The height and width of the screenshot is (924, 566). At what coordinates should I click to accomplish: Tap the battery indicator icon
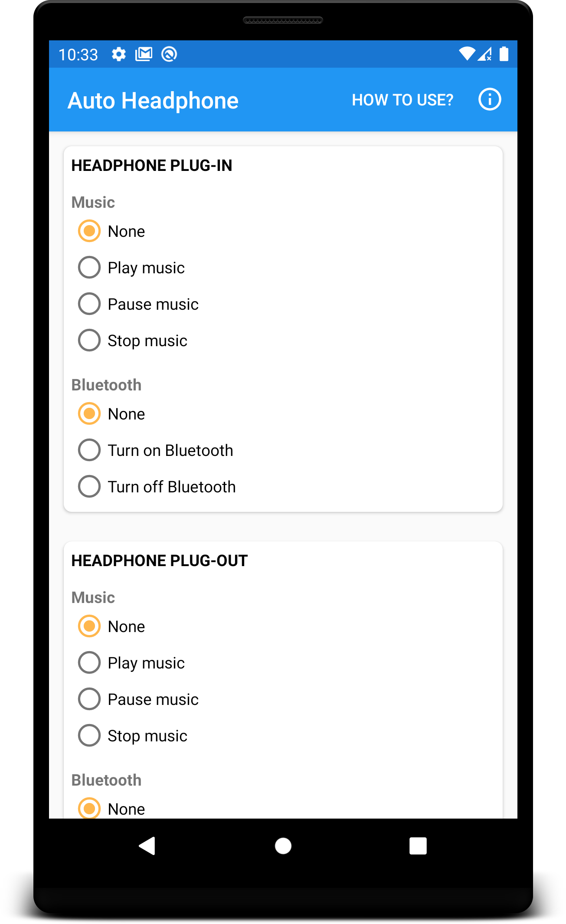(504, 54)
